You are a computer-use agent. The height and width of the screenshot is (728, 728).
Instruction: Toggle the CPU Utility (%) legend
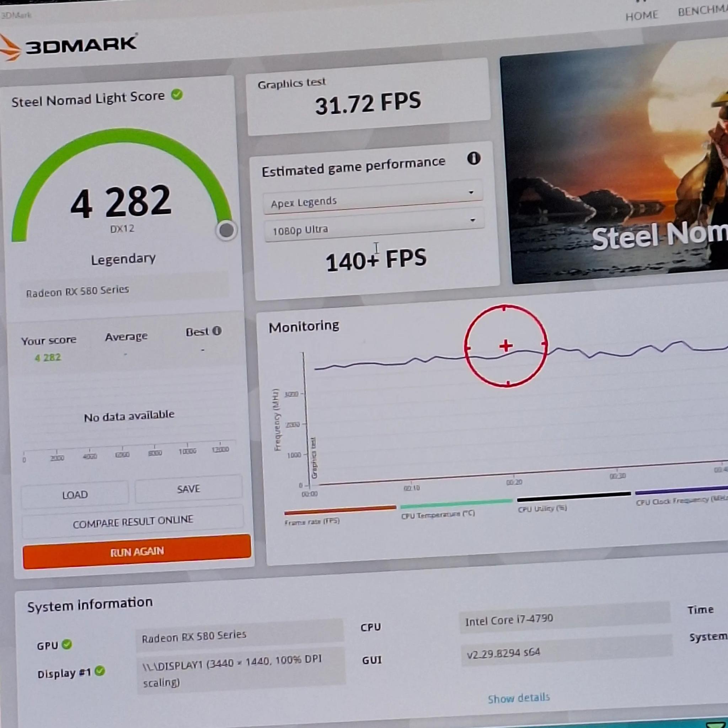tap(542, 509)
